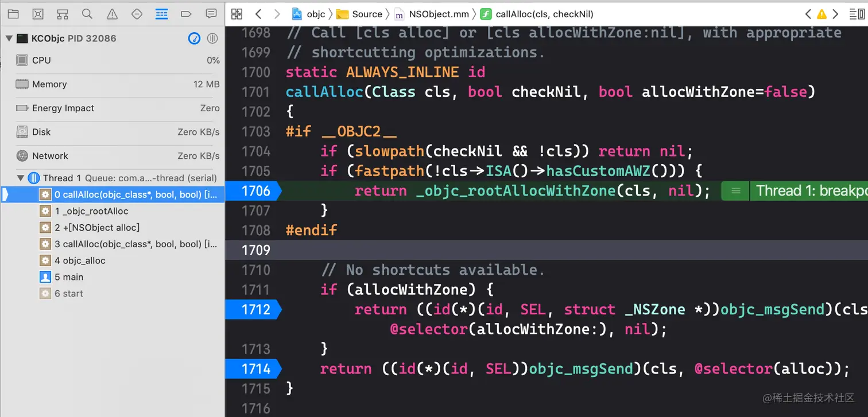The width and height of the screenshot is (868, 417).
Task: Click the objc project breadcrumb
Action: click(309, 14)
